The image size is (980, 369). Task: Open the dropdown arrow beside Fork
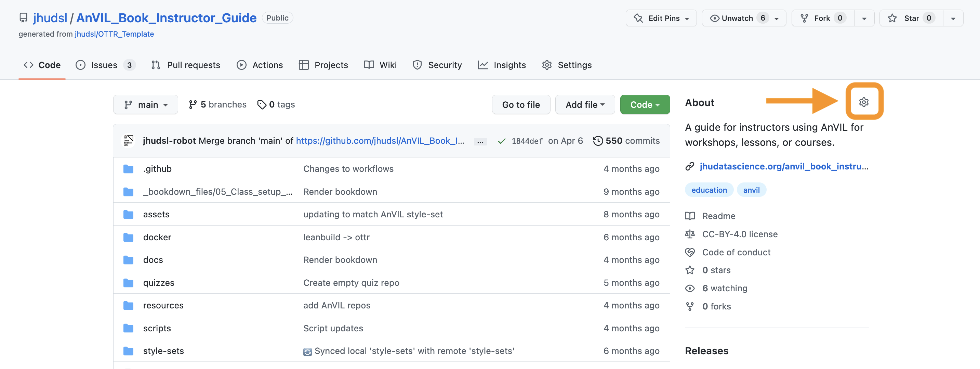point(864,18)
